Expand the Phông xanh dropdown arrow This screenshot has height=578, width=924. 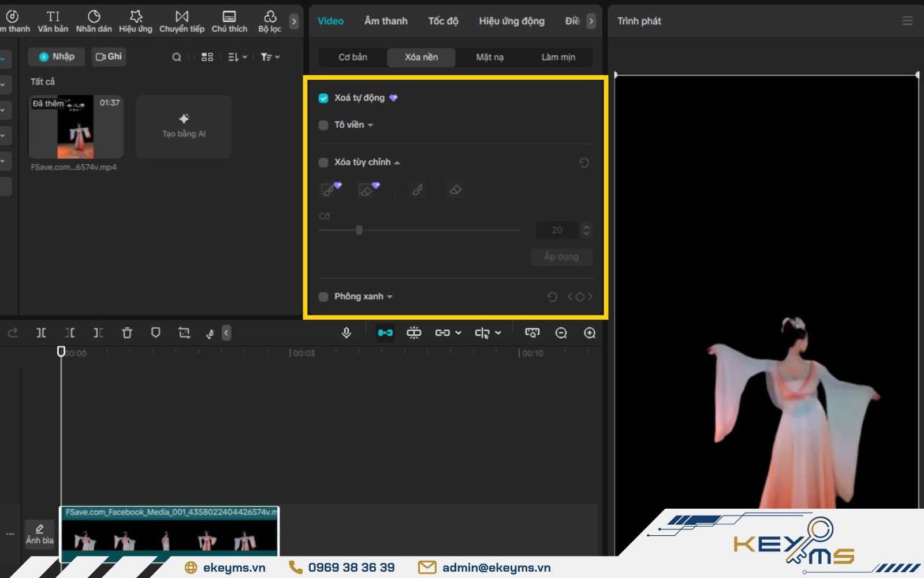point(390,297)
